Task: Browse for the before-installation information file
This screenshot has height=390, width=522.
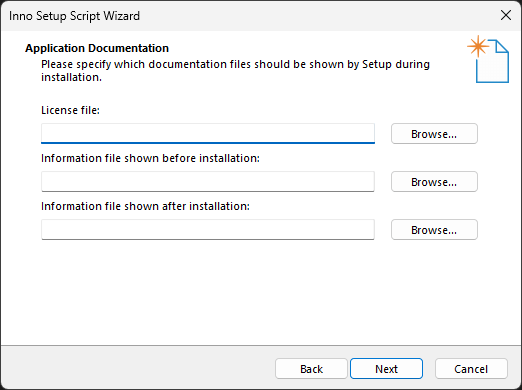Action: (434, 182)
